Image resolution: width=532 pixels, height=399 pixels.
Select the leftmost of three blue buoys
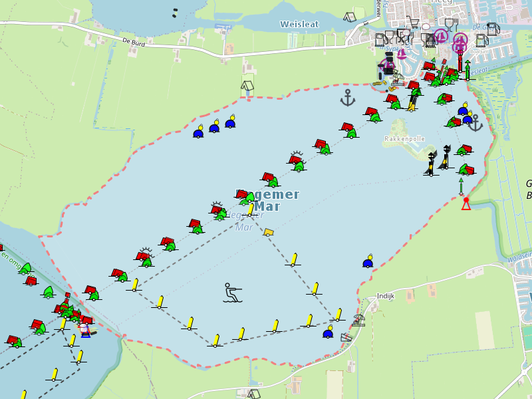point(198,132)
